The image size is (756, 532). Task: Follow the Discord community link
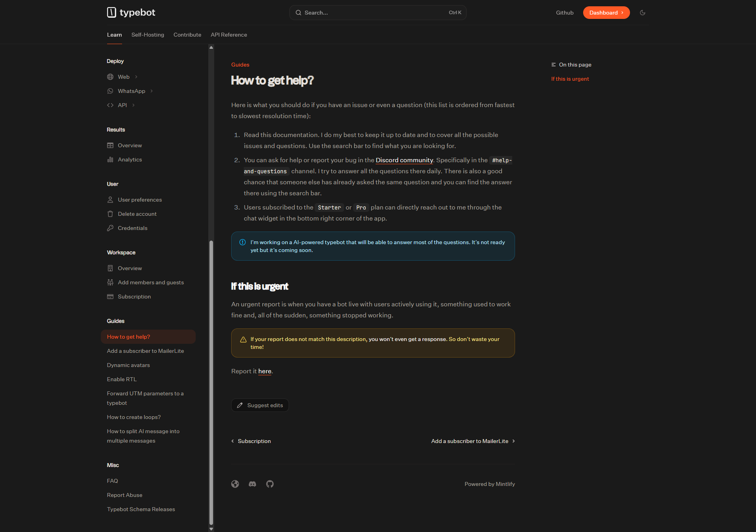click(404, 160)
